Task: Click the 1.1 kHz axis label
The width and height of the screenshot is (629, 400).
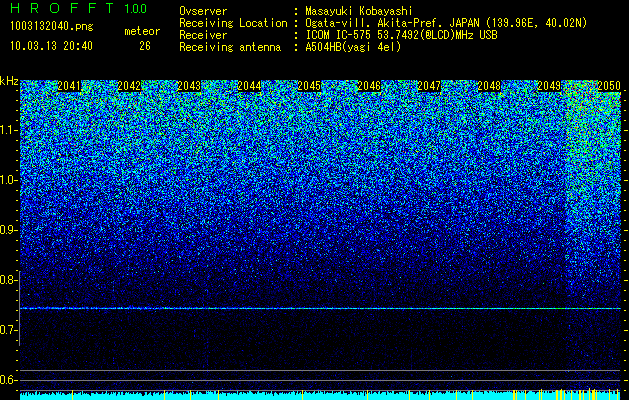Action: 8,130
